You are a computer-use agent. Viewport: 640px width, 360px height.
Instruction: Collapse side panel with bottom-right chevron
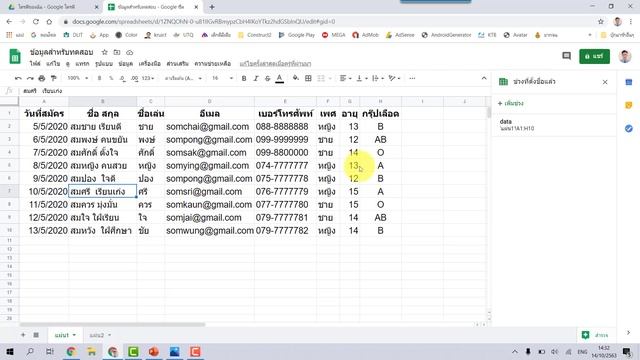click(x=629, y=333)
